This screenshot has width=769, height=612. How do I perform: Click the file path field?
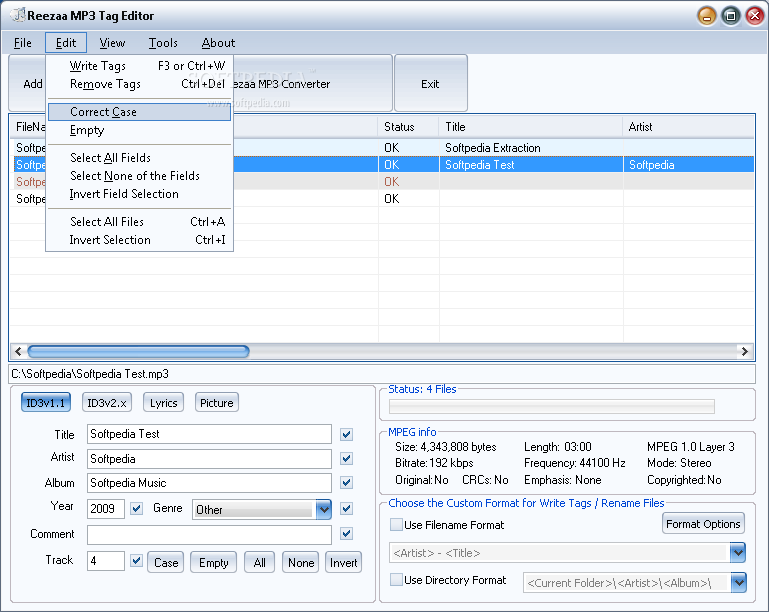pyautogui.click(x=382, y=374)
